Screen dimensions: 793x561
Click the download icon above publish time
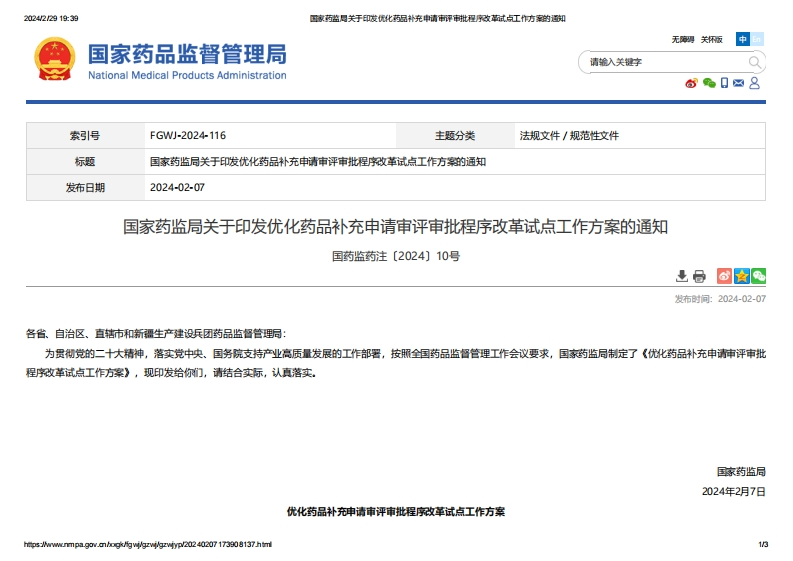(x=682, y=276)
